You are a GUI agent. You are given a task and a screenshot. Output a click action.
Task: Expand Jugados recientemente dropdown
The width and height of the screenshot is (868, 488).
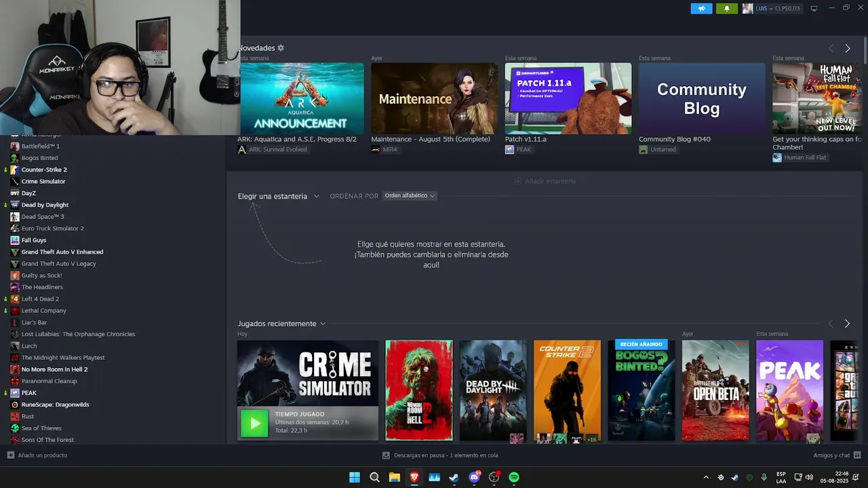click(281, 323)
